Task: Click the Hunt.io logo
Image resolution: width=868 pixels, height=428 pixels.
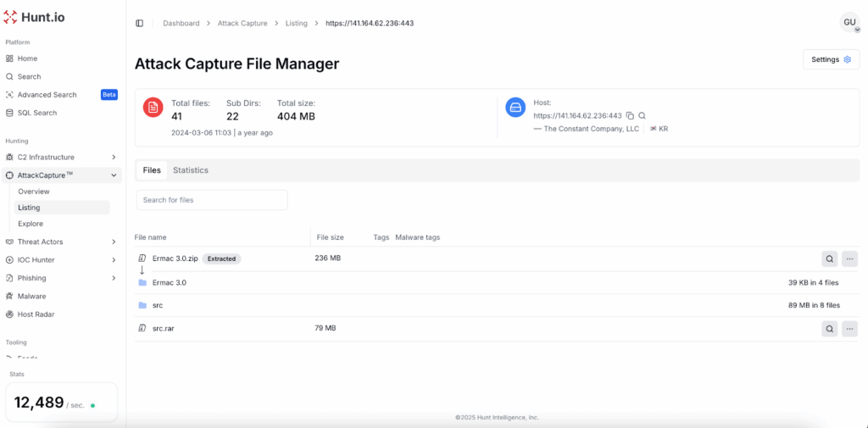Action: (x=34, y=17)
